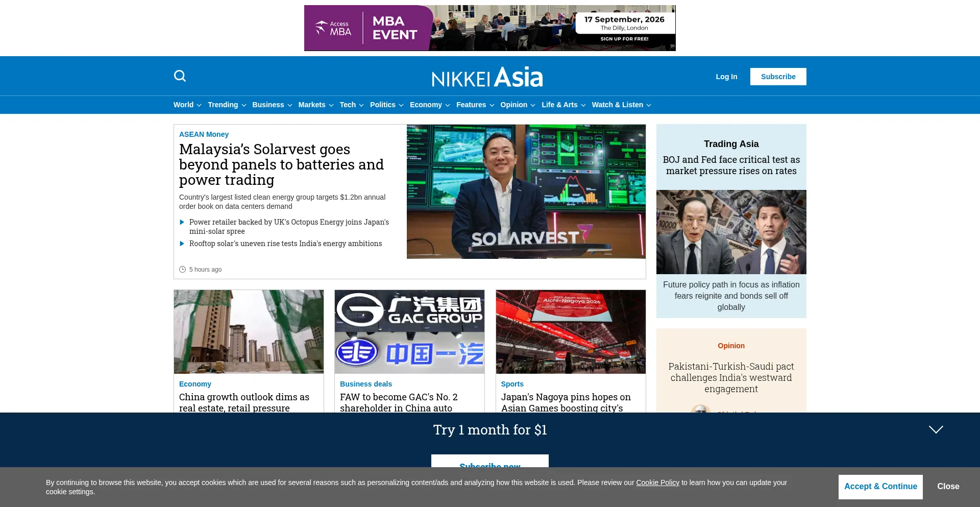This screenshot has height=507, width=980.
Task: Click the Subscribe button in header
Action: coord(778,77)
